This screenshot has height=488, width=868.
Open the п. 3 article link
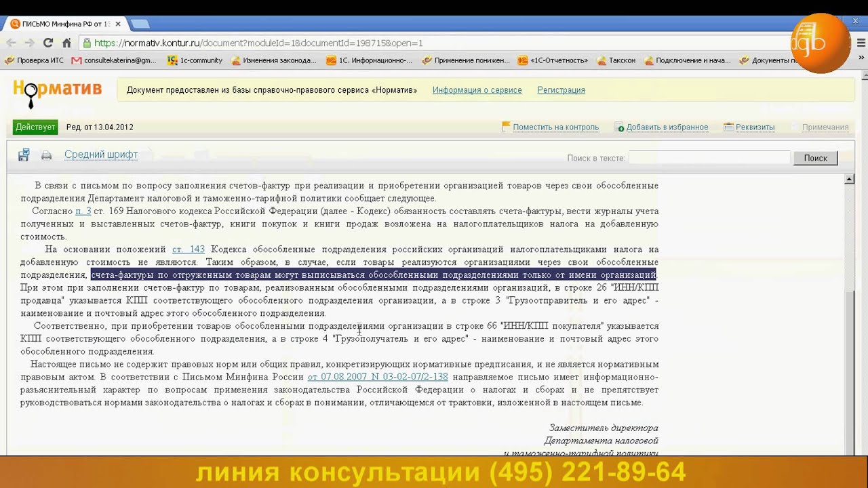point(83,211)
